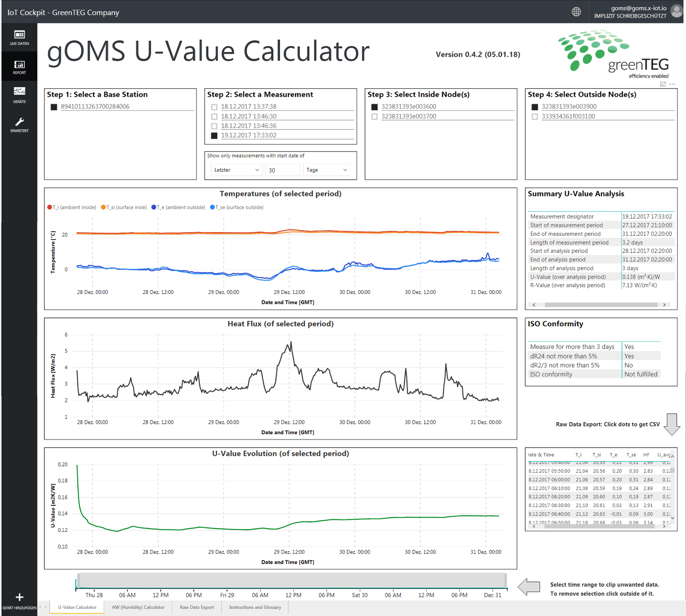Click up scroll arrow in raw data table

[673, 456]
